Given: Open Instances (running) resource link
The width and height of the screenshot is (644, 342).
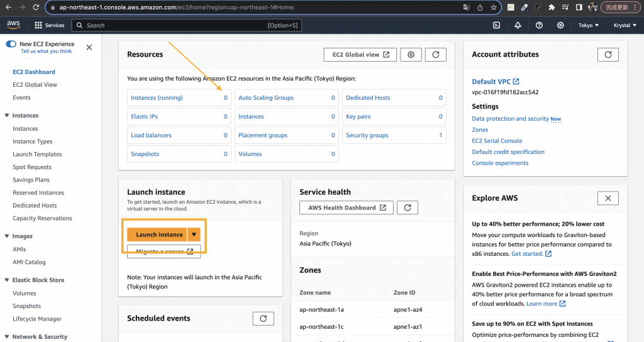Looking at the screenshot, I should coord(157,97).
